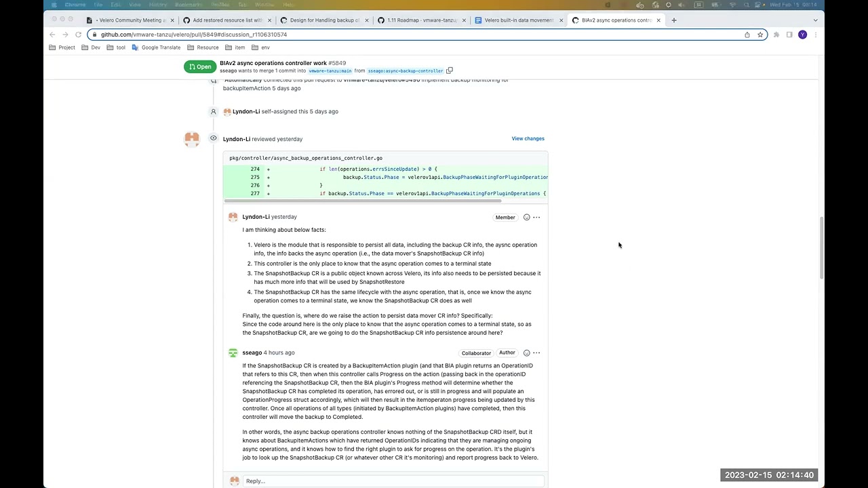Click eye icon next to Lyndon-Li reviewed
The width and height of the screenshot is (868, 488).
213,138
